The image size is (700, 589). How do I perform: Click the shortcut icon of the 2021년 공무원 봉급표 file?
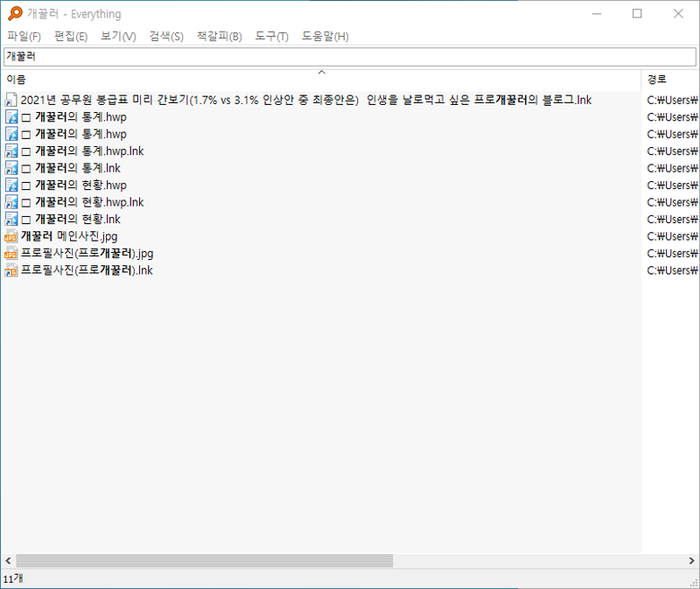[10, 100]
